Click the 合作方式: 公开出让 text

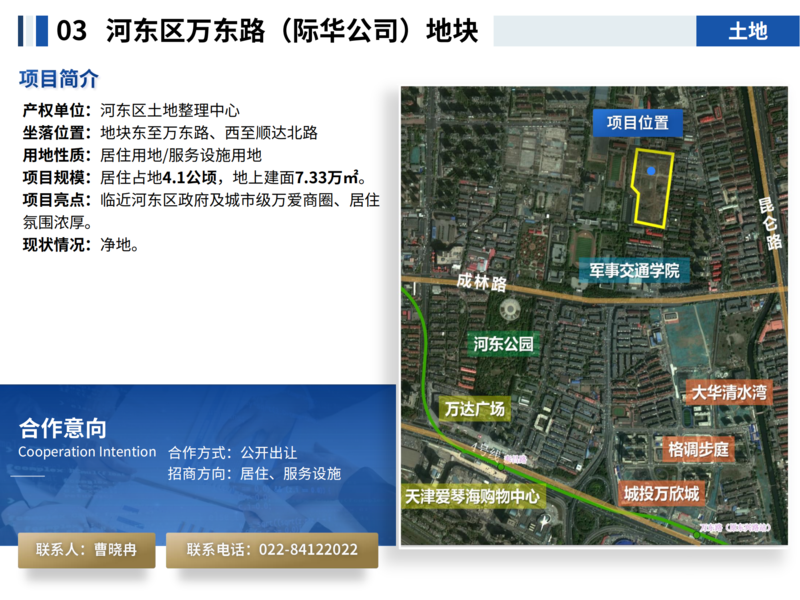pos(233,453)
